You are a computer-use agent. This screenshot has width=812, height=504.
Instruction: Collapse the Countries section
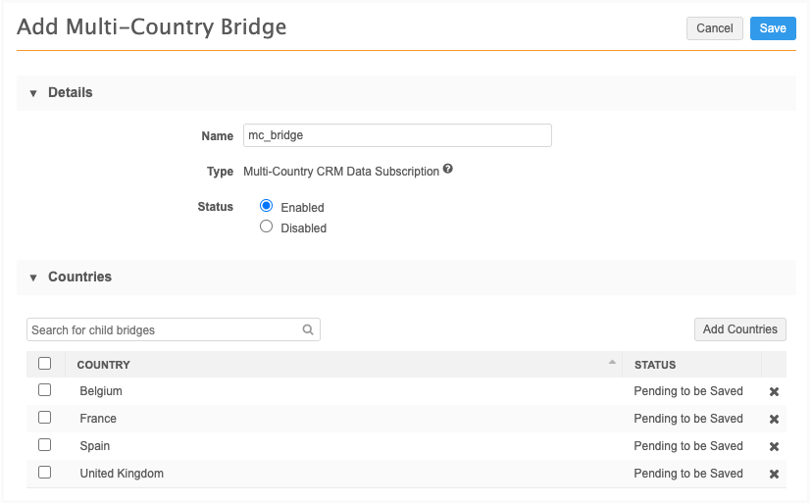coord(33,277)
